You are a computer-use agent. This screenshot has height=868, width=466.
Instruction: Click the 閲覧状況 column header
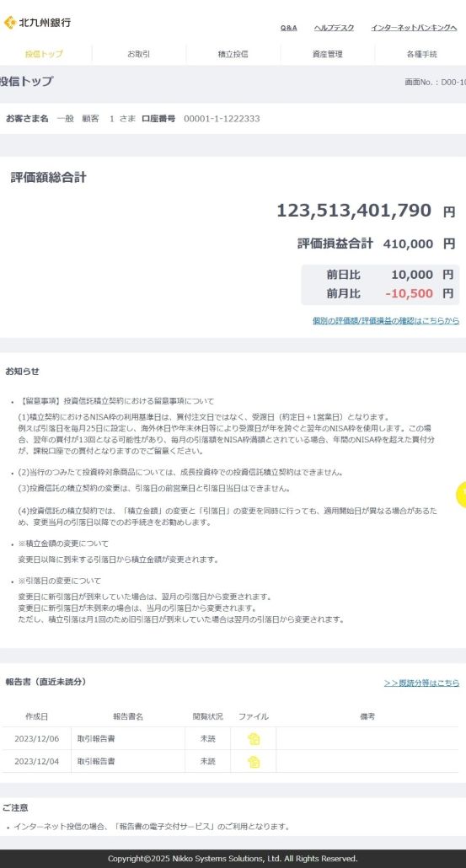click(207, 716)
